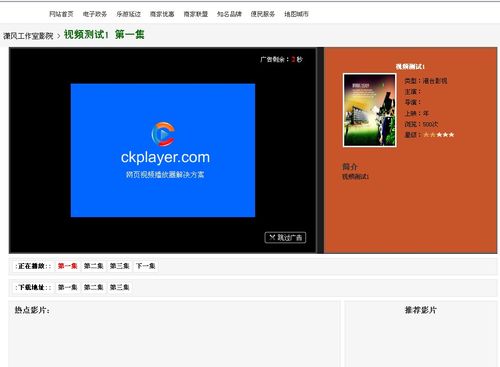This screenshot has height=367, width=500.
Task: Click the 热点影片 section heading
Action: (x=32, y=310)
